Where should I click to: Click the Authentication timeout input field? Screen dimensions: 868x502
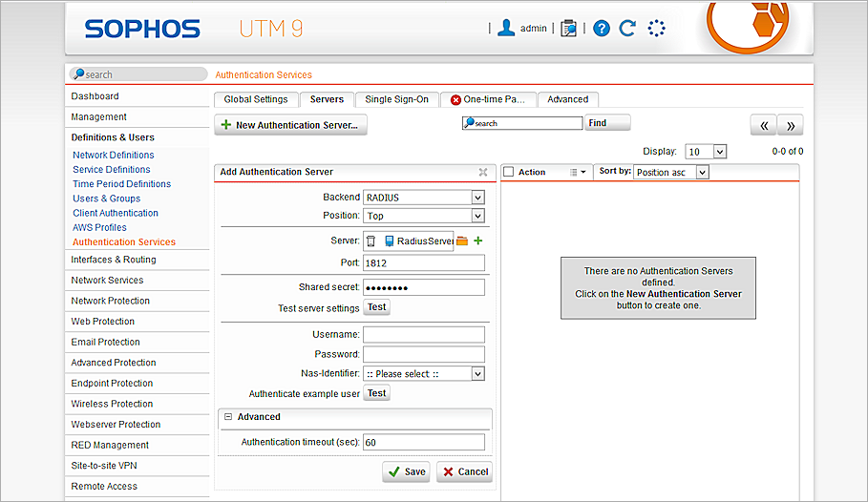pos(423,443)
